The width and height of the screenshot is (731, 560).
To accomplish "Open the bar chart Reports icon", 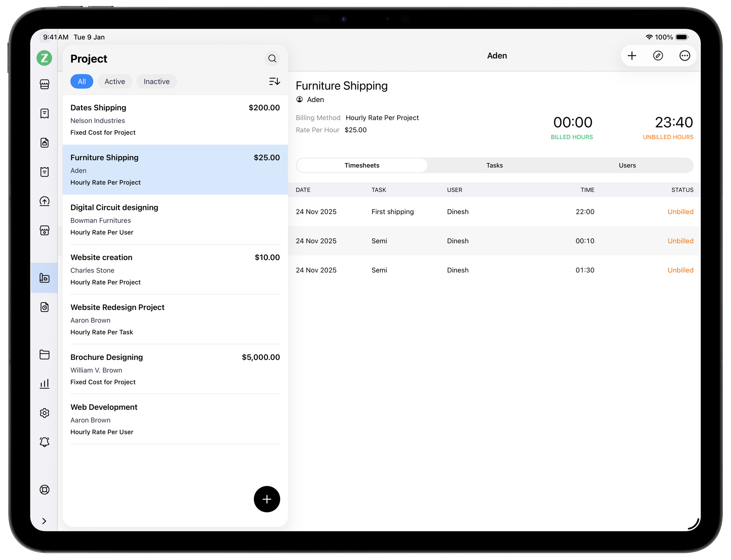I will click(44, 384).
